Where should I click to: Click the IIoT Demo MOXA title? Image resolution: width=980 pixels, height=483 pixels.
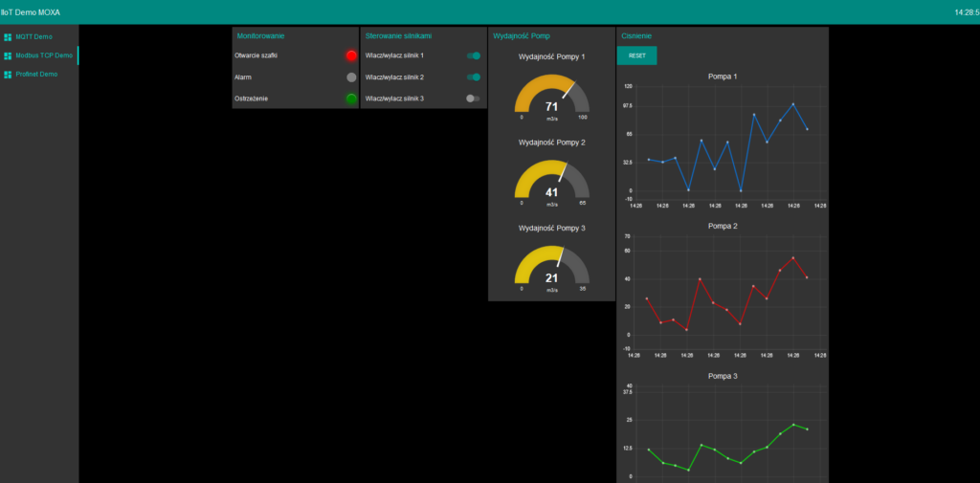pos(31,12)
